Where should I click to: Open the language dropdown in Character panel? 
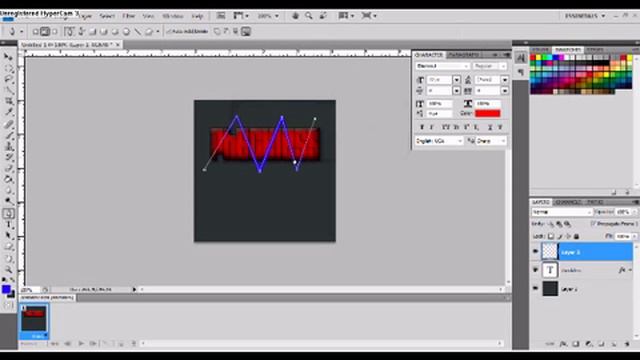439,141
